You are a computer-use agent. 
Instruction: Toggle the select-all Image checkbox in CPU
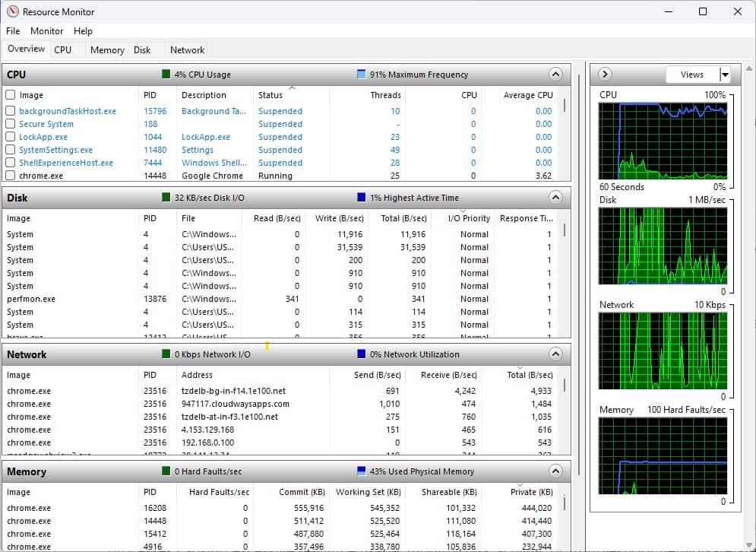point(10,95)
